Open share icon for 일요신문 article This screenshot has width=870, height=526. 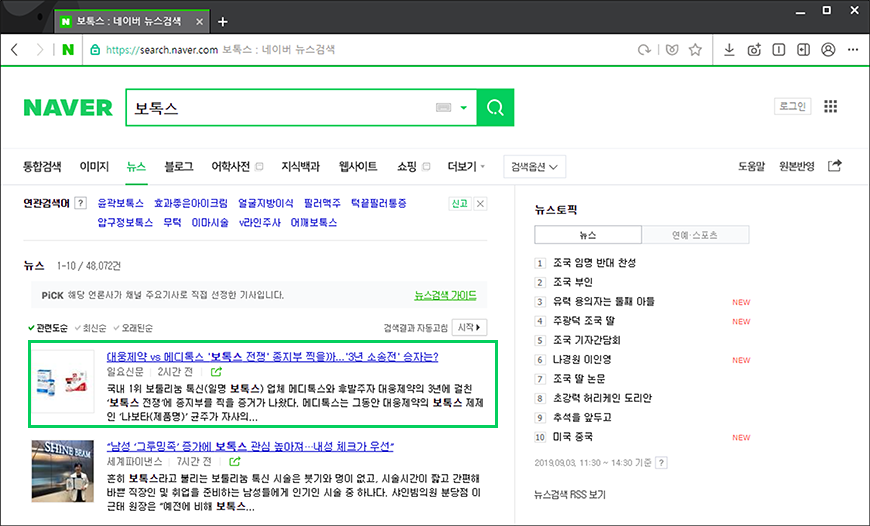click(216, 372)
